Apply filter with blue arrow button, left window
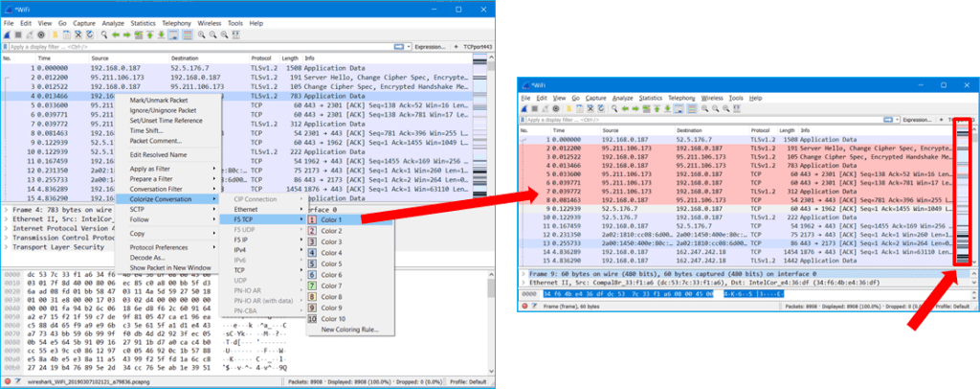The image size is (980, 389). pos(400,47)
